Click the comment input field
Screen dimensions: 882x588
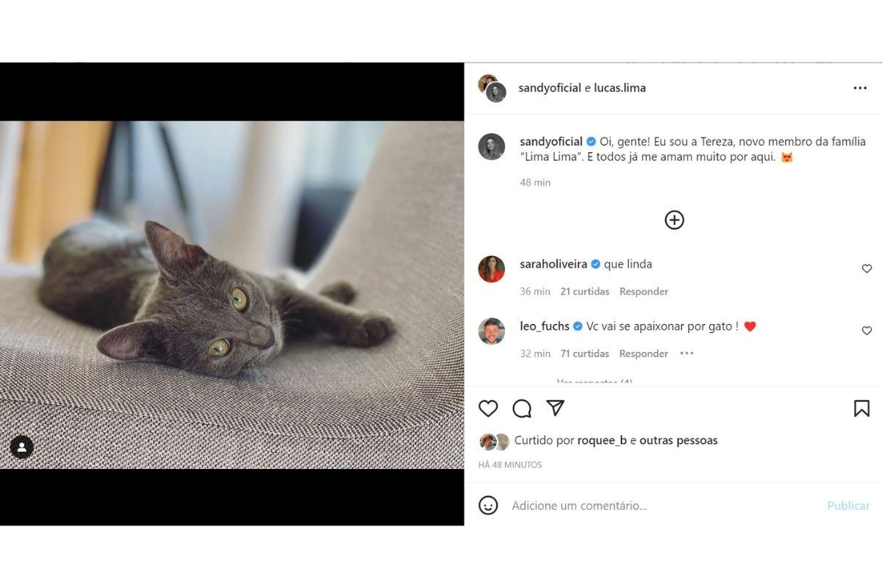661,506
